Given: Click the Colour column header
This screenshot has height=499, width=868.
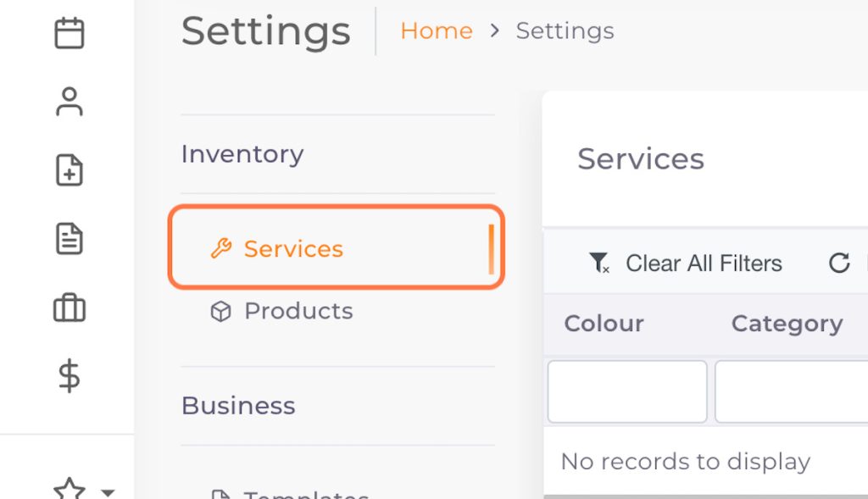Looking at the screenshot, I should [x=604, y=324].
